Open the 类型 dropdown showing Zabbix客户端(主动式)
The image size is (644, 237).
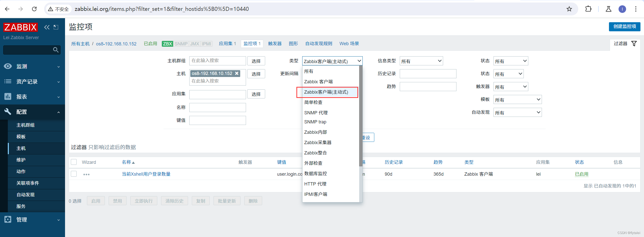pyautogui.click(x=332, y=61)
